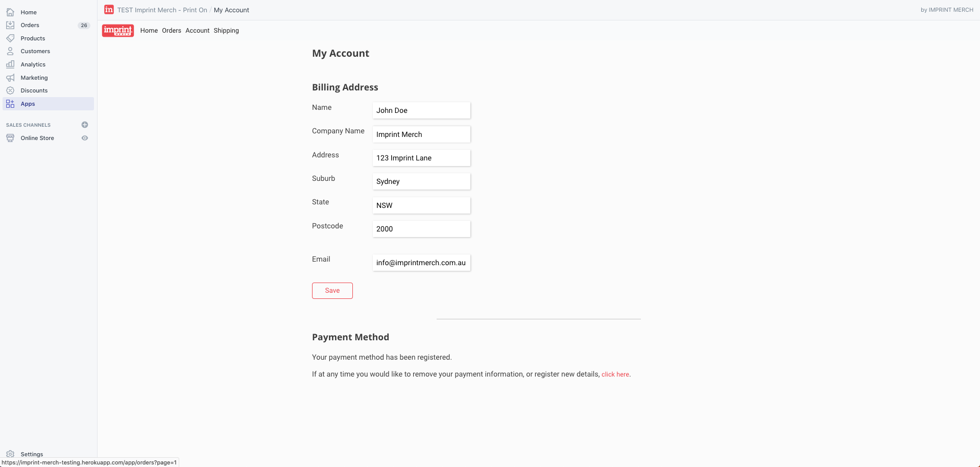980x467 pixels.
Task: Open the Discounts badge icon
Action: [10, 90]
